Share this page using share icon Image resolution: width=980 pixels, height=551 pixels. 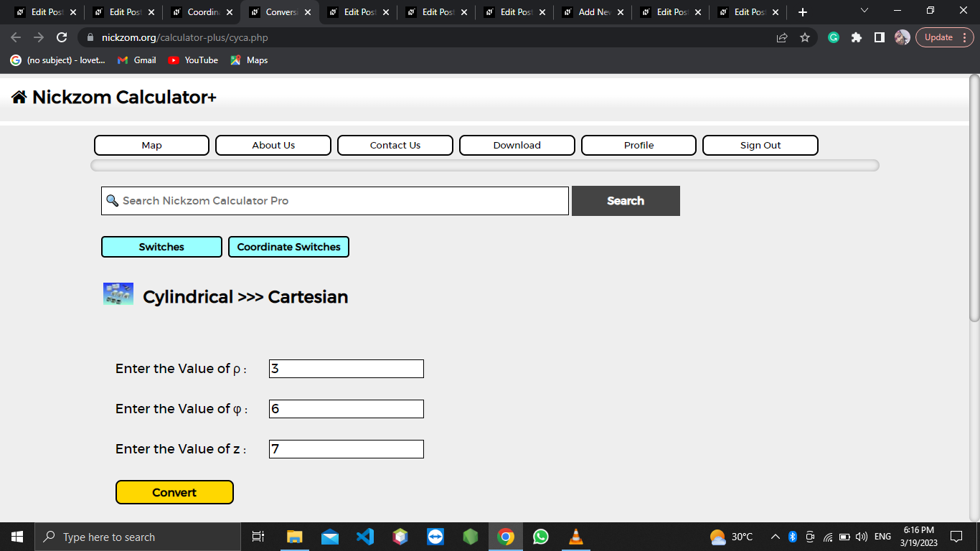[x=782, y=37]
